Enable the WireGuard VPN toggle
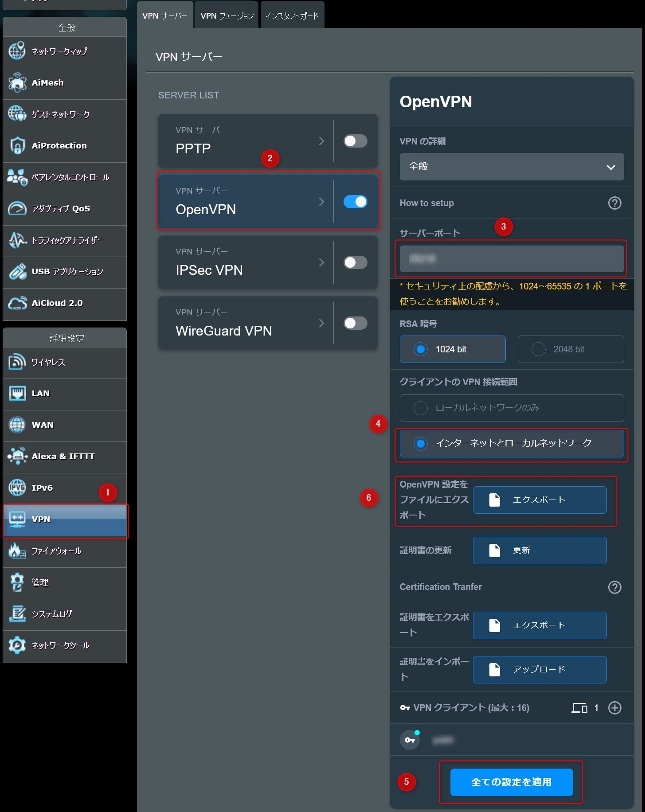 (355, 323)
